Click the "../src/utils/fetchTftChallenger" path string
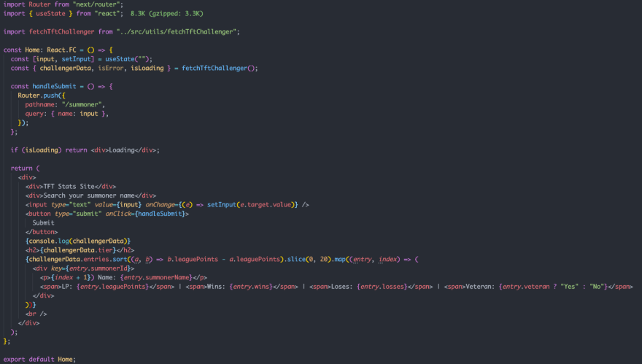The height and width of the screenshot is (364, 642). tap(176, 31)
